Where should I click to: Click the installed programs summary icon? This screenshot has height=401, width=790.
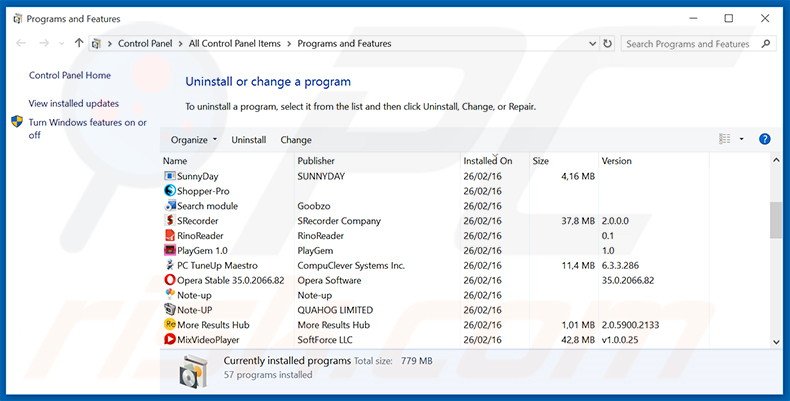tap(193, 371)
